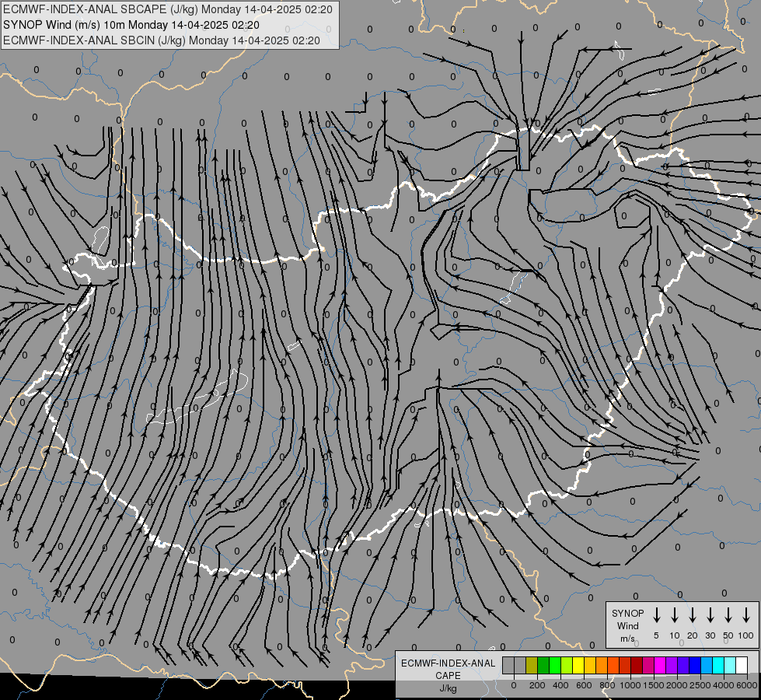Click 'SYNOP' label in wind legend

click(627, 613)
